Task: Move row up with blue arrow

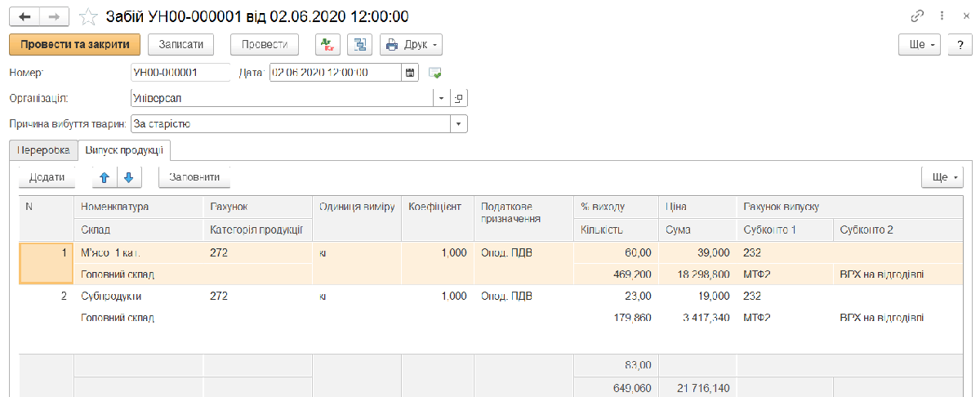Action: pos(104,176)
